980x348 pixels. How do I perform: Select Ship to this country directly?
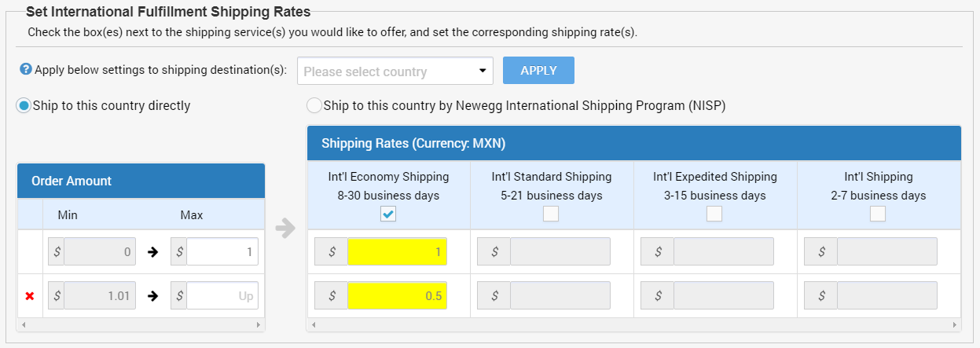[24, 105]
